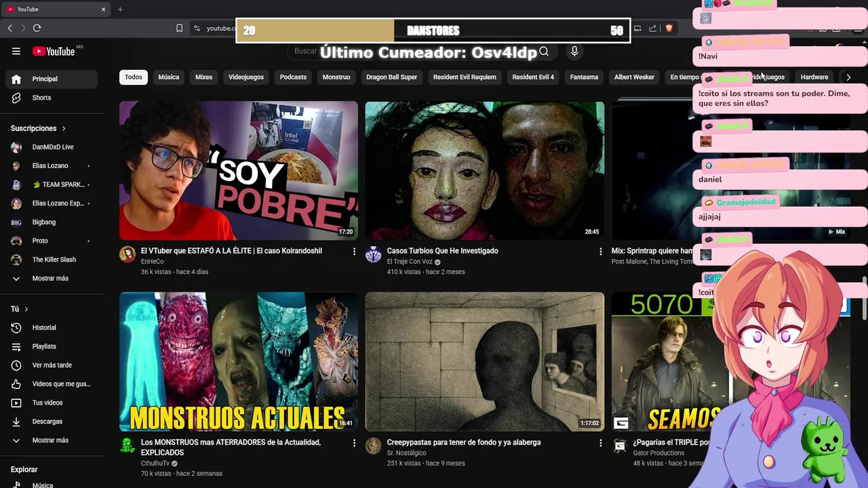Select the Videojuegos filter chip
The image size is (868, 488).
point(246,77)
